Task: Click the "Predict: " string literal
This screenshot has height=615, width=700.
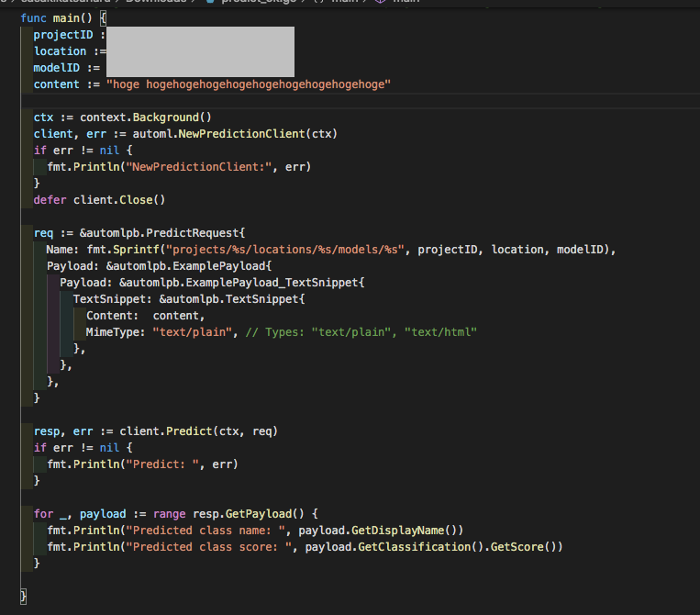Action: [162, 464]
